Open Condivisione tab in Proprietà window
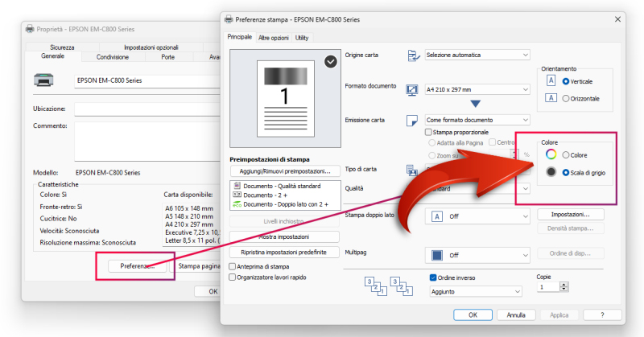 pyautogui.click(x=113, y=57)
